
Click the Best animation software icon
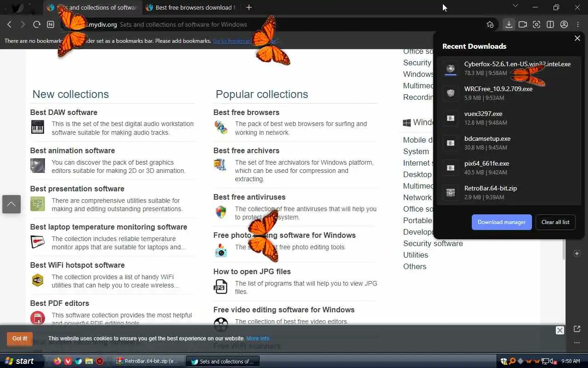[x=38, y=166]
